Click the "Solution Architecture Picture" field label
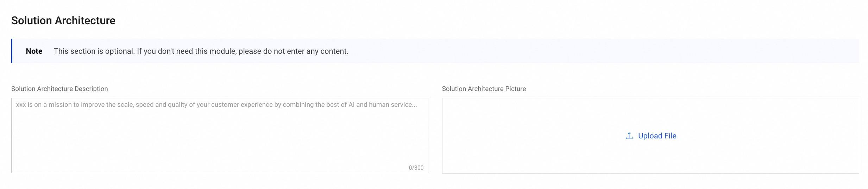The width and height of the screenshot is (868, 189). pyautogui.click(x=484, y=89)
